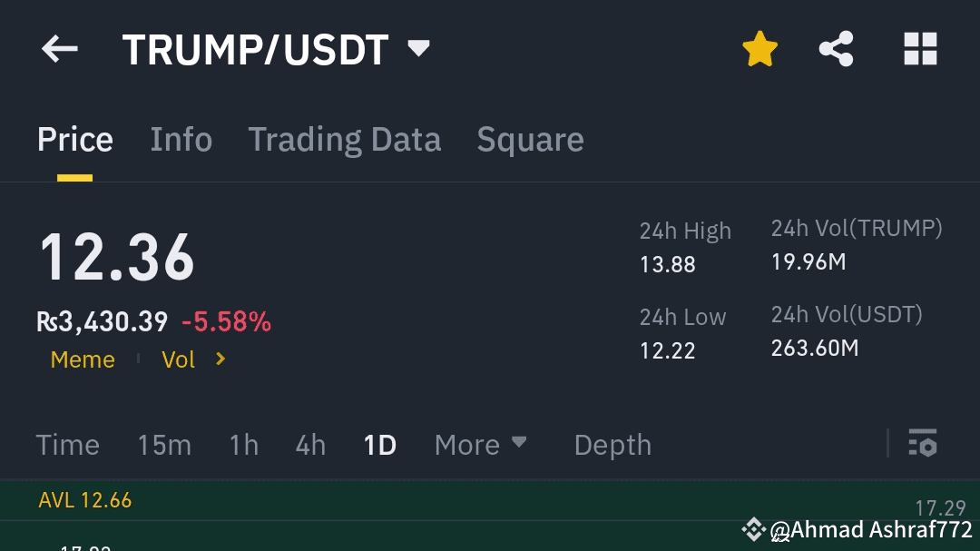Expand the TRUMP/USDT pair dropdown arrow
Image resolution: width=980 pixels, height=551 pixels.
[418, 48]
